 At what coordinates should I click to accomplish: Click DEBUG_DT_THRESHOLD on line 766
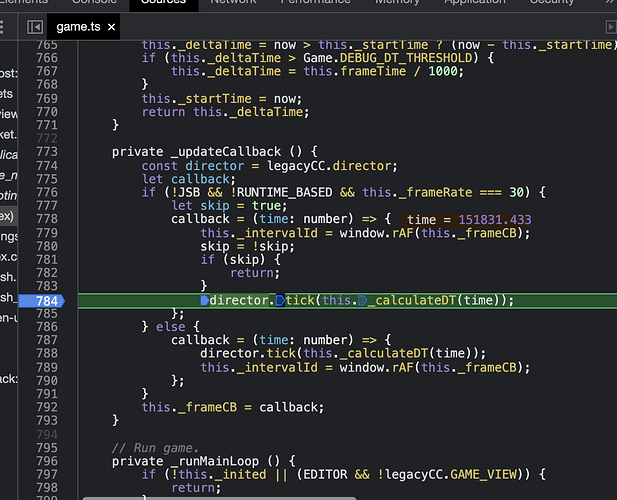pyautogui.click(x=406, y=58)
